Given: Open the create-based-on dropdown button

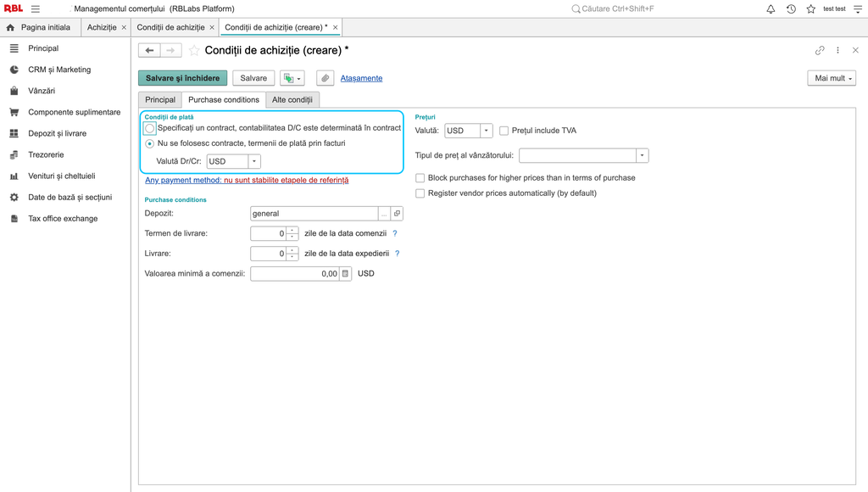Looking at the screenshot, I should pos(292,78).
